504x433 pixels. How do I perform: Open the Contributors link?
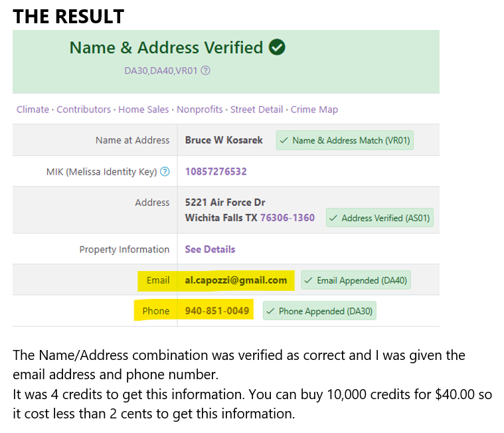[84, 110]
